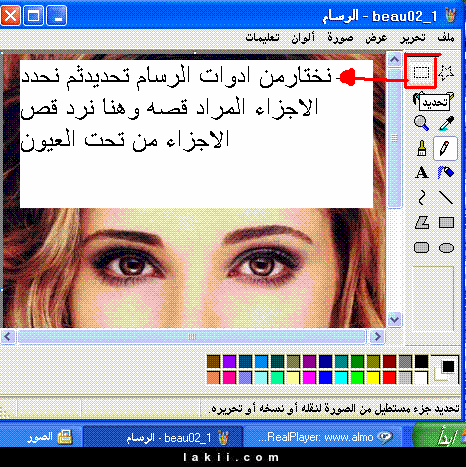Open the صورة (Image) menu
Viewport: 466px width, 467px height.
[x=340, y=37]
